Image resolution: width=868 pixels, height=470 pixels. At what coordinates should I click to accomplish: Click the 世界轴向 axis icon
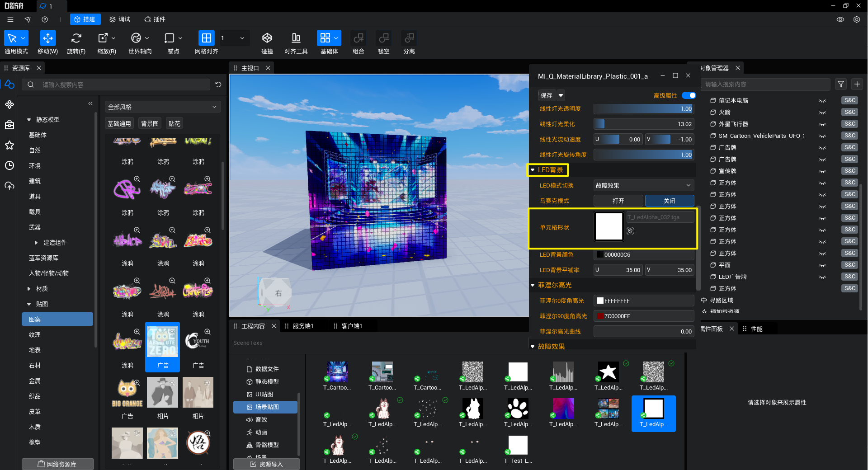136,38
